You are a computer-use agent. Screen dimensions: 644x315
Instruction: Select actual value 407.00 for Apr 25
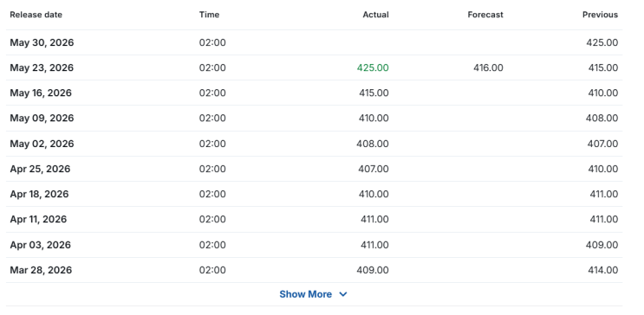click(x=373, y=169)
